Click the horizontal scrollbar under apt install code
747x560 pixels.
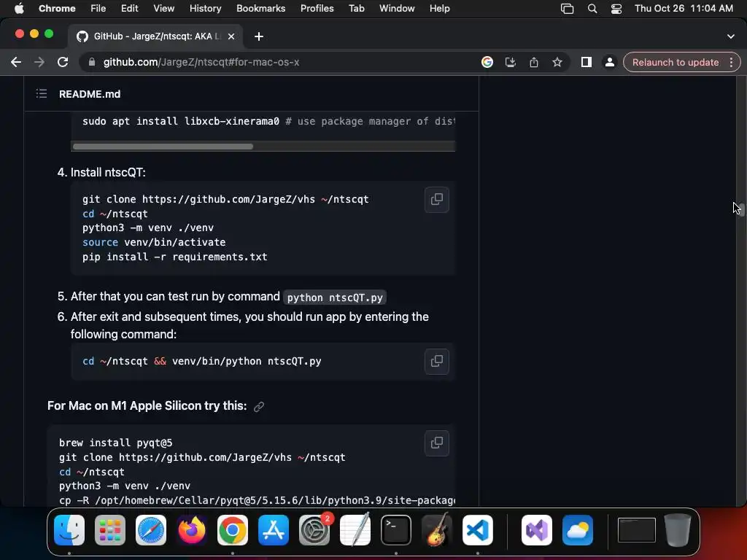[163, 146]
